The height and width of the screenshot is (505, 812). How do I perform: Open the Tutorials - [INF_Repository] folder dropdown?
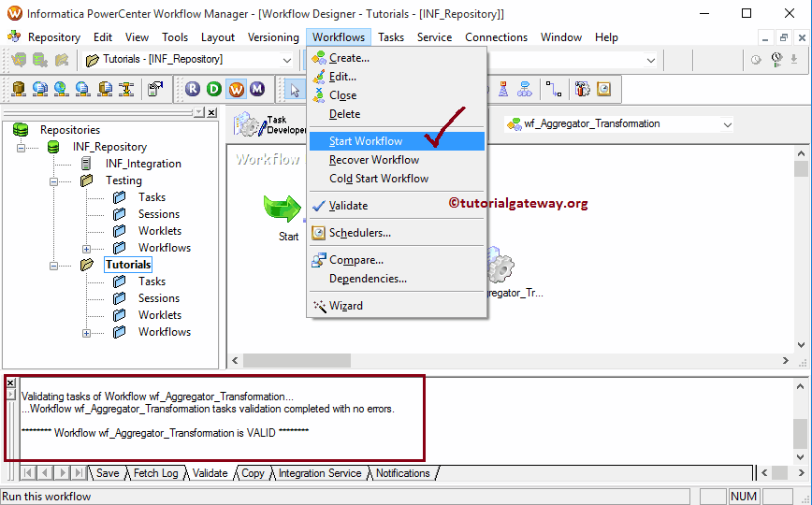287,60
